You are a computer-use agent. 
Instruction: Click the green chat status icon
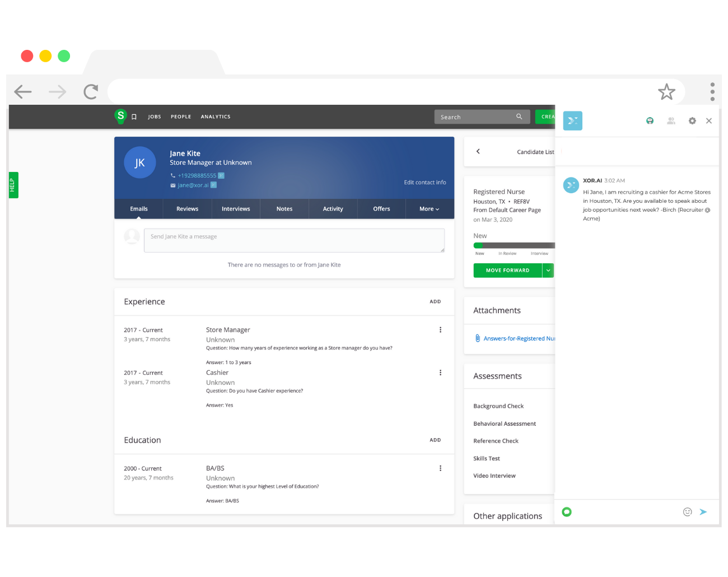567,512
